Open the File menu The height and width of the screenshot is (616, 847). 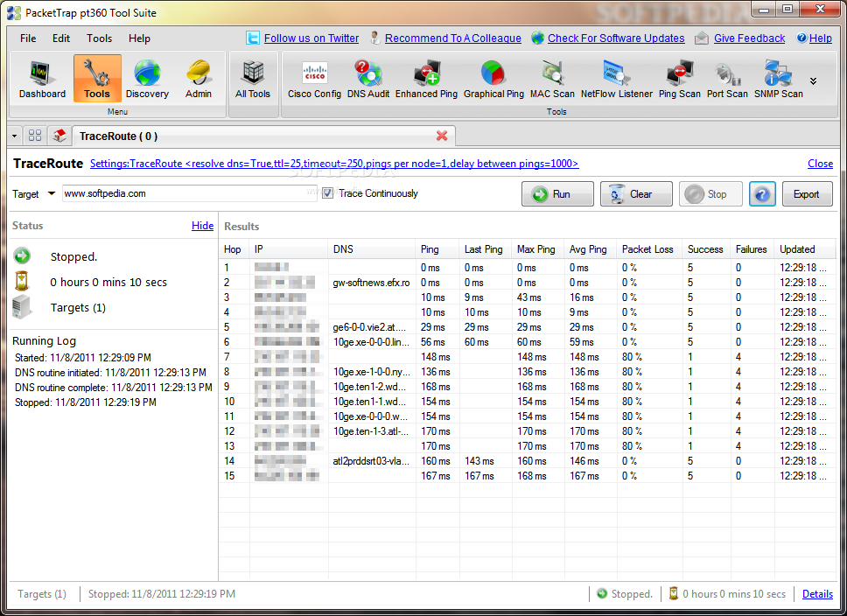pos(28,38)
